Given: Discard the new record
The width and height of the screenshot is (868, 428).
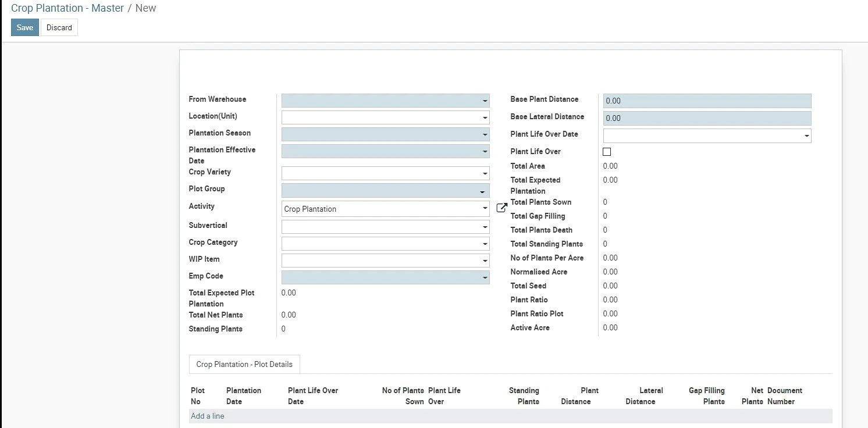Looking at the screenshot, I should tap(59, 27).
